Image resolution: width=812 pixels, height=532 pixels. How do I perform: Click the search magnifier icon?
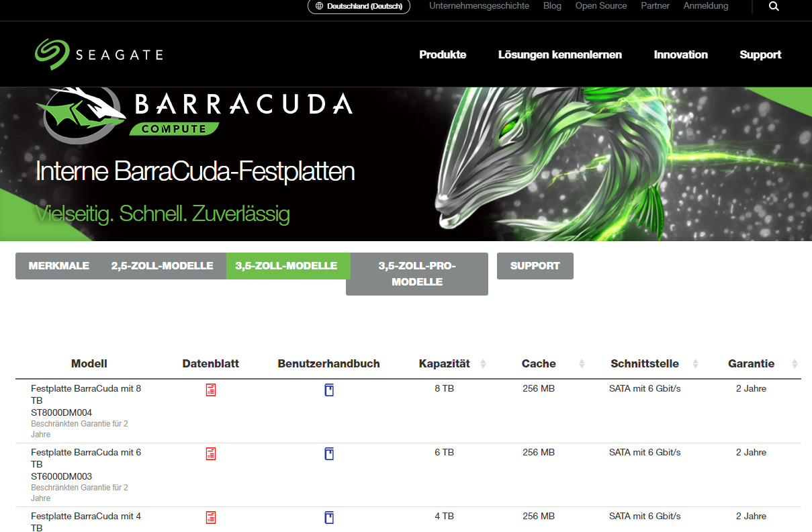click(774, 6)
